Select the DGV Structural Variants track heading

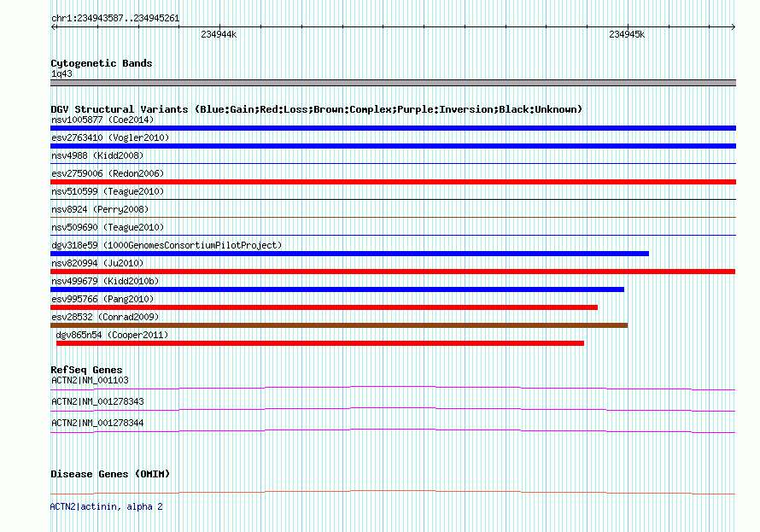(317, 109)
